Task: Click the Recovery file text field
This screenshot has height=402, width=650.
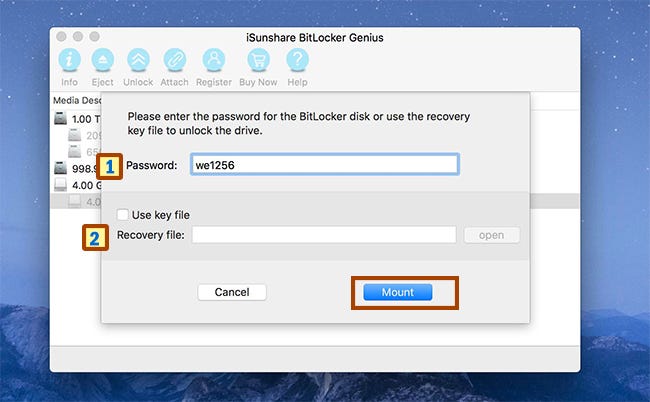Action: click(x=324, y=235)
